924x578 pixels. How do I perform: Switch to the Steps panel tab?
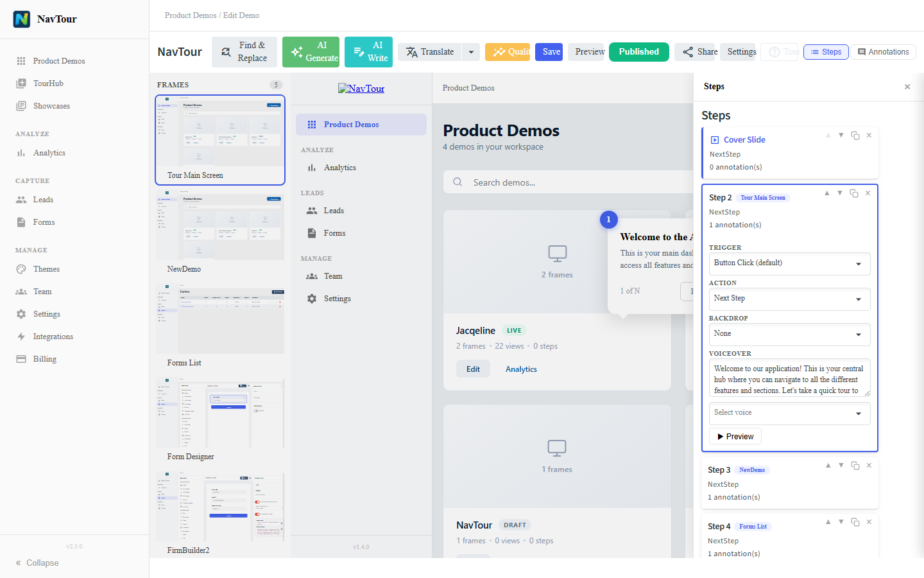point(826,52)
